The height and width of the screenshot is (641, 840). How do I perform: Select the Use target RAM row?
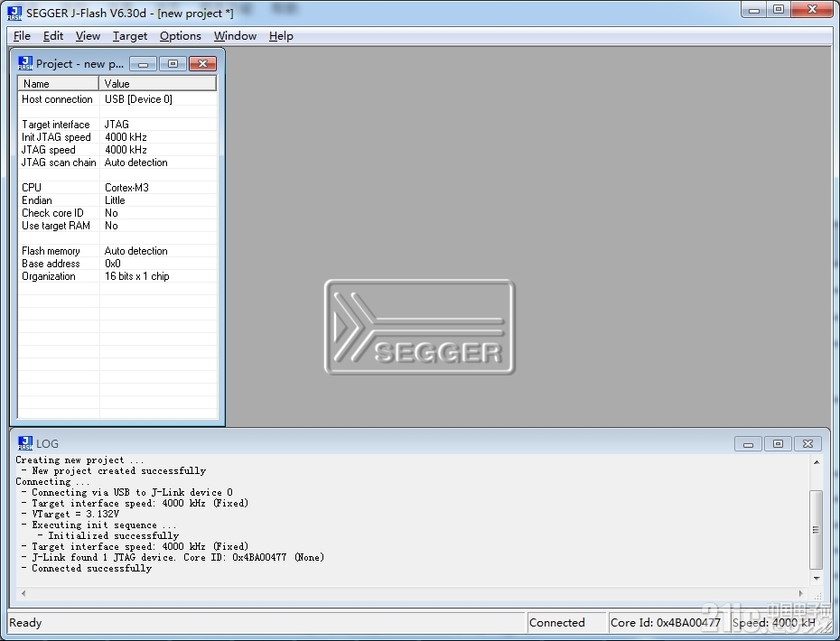[117, 226]
